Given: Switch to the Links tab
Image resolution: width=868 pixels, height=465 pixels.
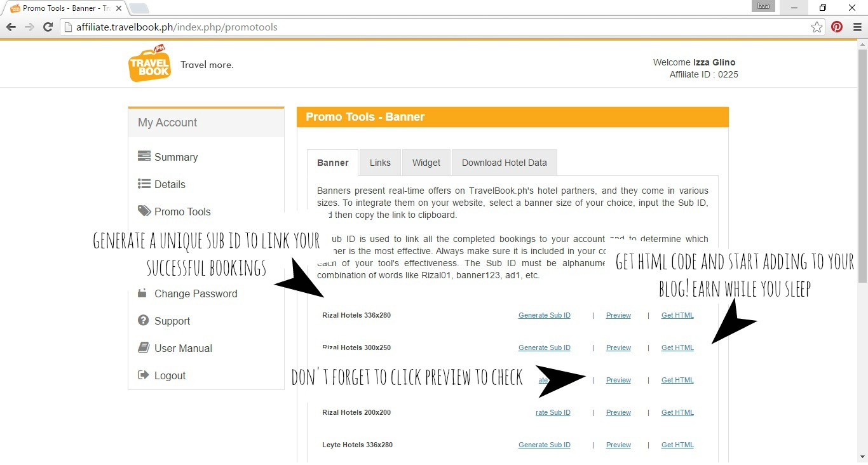Looking at the screenshot, I should 380,163.
